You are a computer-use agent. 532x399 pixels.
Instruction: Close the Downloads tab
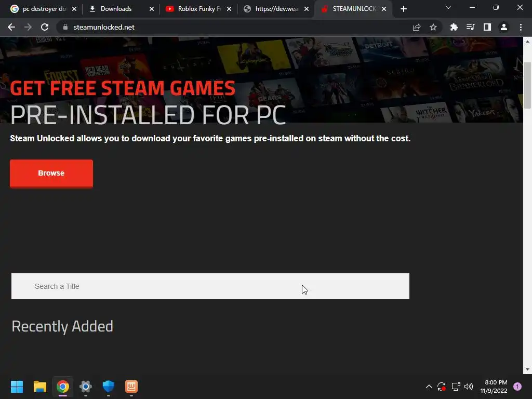click(152, 9)
